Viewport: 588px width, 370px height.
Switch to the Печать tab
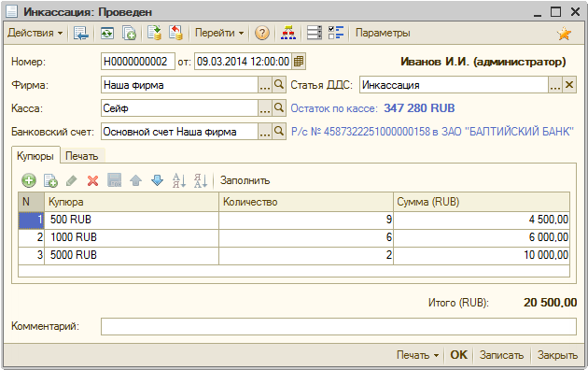pos(82,156)
